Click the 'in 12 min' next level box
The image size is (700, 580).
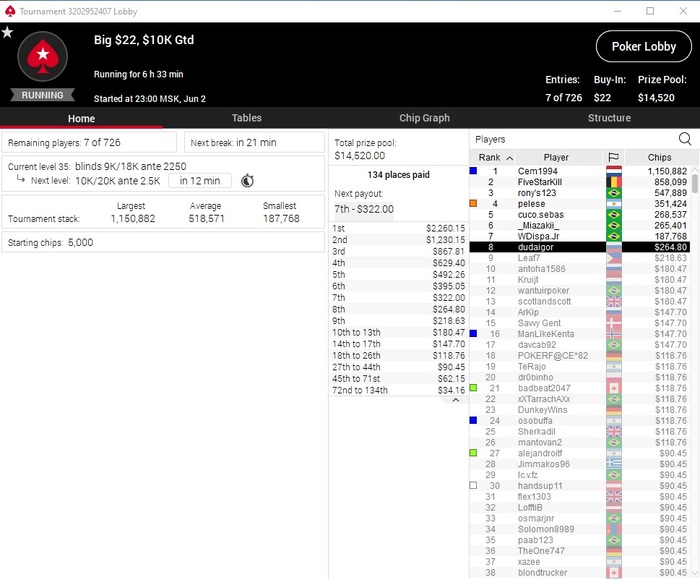click(200, 180)
